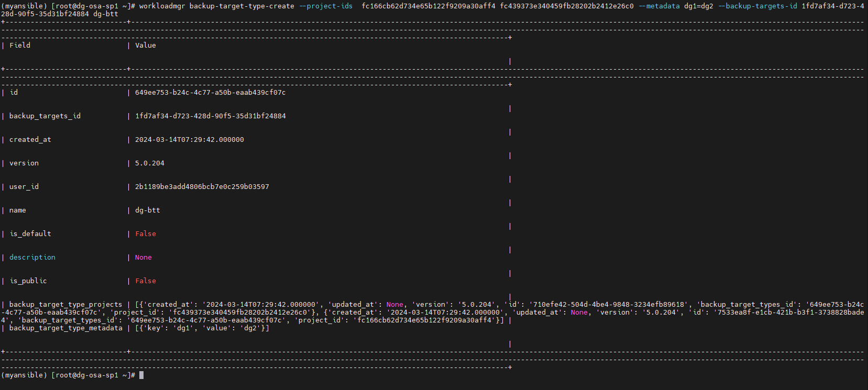Image resolution: width=868 pixels, height=390 pixels.
Task: Click the user_id value 2b1189be3add4806bcb7e0c259b03597
Action: coord(202,187)
